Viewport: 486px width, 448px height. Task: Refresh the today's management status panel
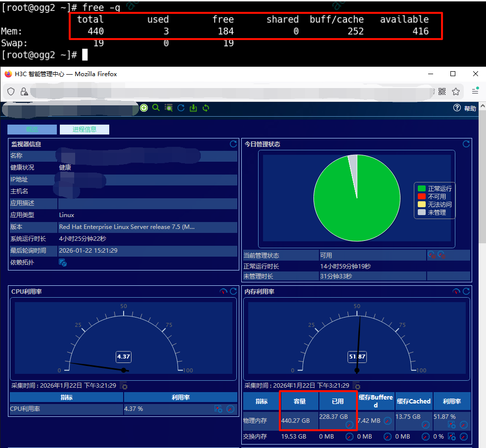[x=466, y=144]
